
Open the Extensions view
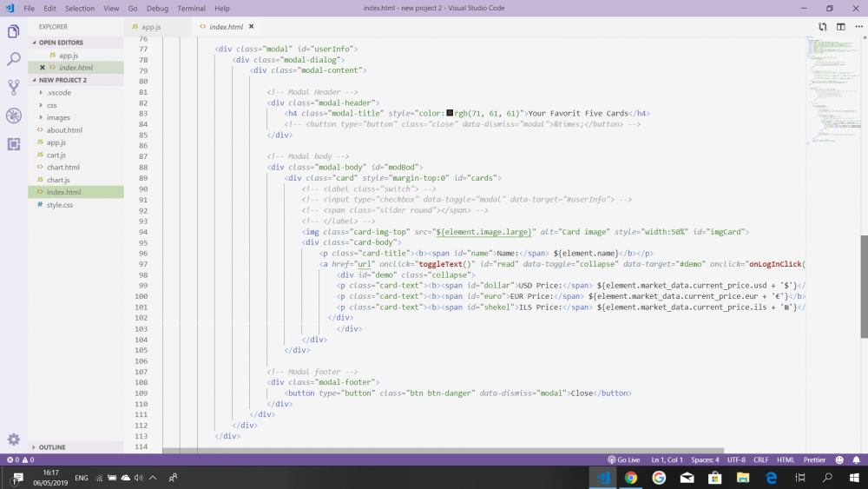point(14,144)
